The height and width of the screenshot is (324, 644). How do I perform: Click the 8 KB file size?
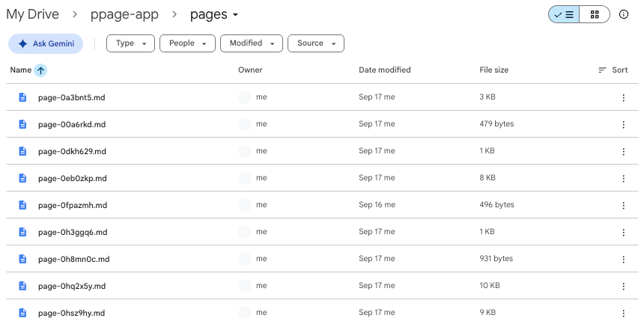(x=487, y=178)
